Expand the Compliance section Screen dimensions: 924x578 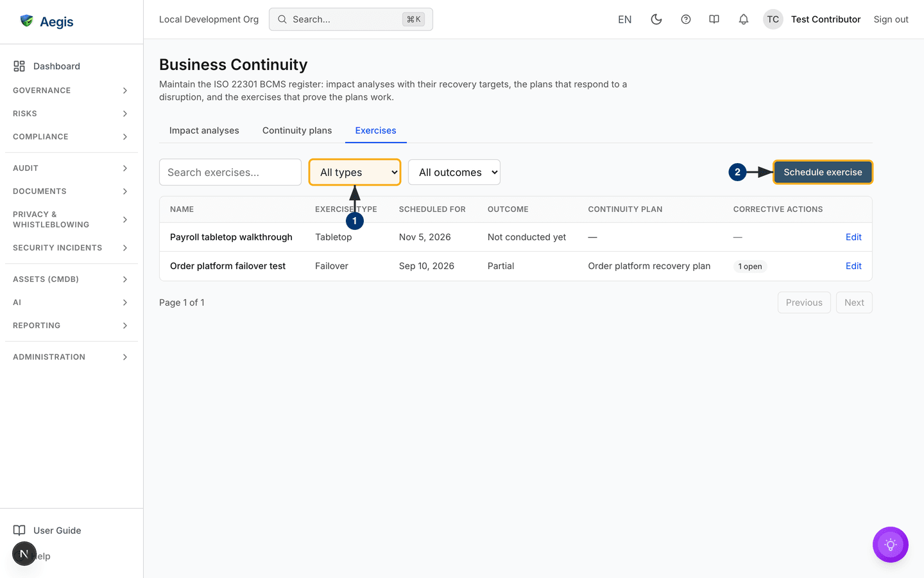(71, 137)
